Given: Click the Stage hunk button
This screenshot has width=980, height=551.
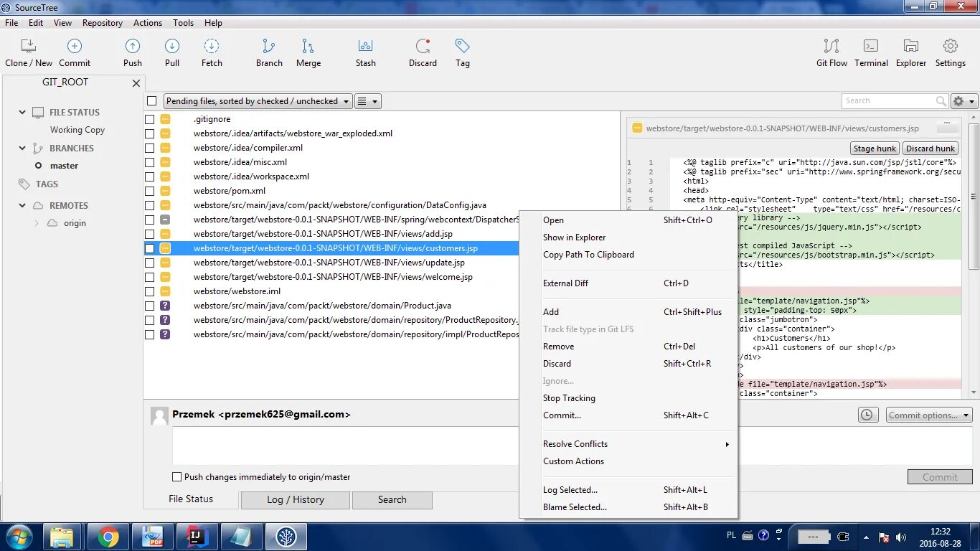Looking at the screenshot, I should pyautogui.click(x=875, y=149).
